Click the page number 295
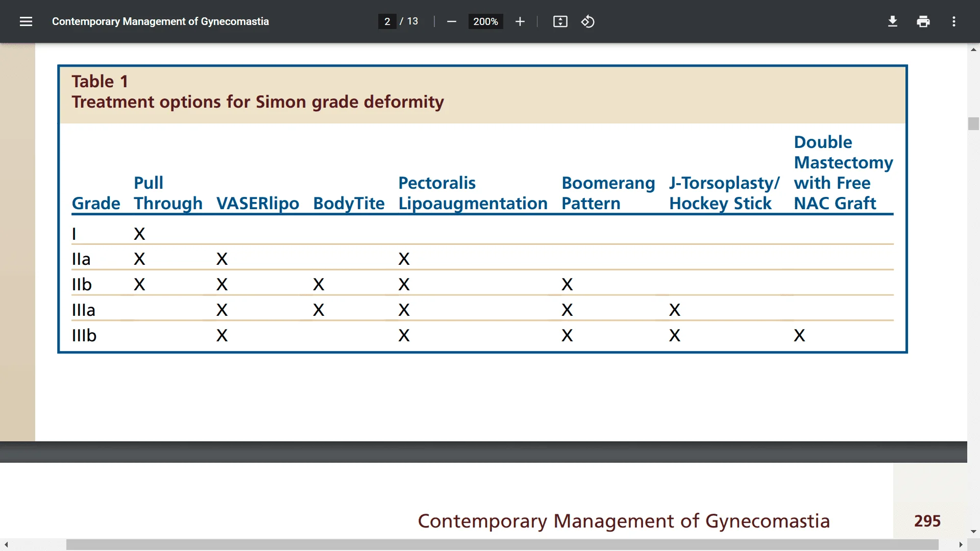This screenshot has width=980, height=551. pyautogui.click(x=927, y=521)
